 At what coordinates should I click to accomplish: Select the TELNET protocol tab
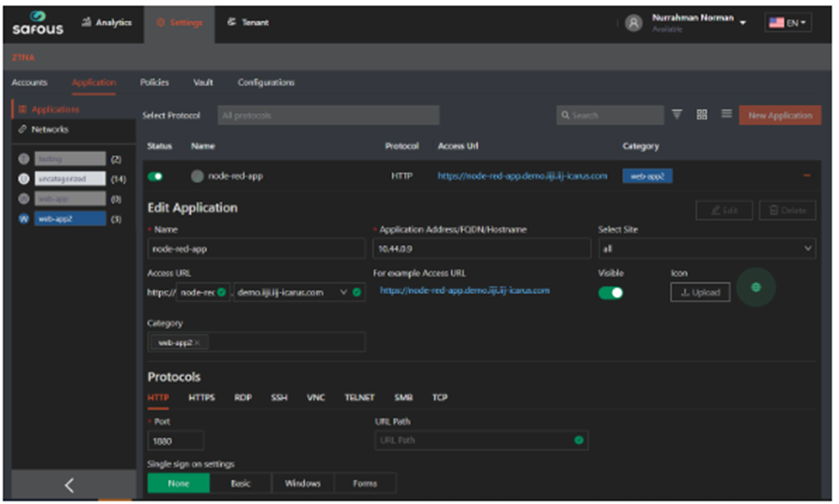359,397
